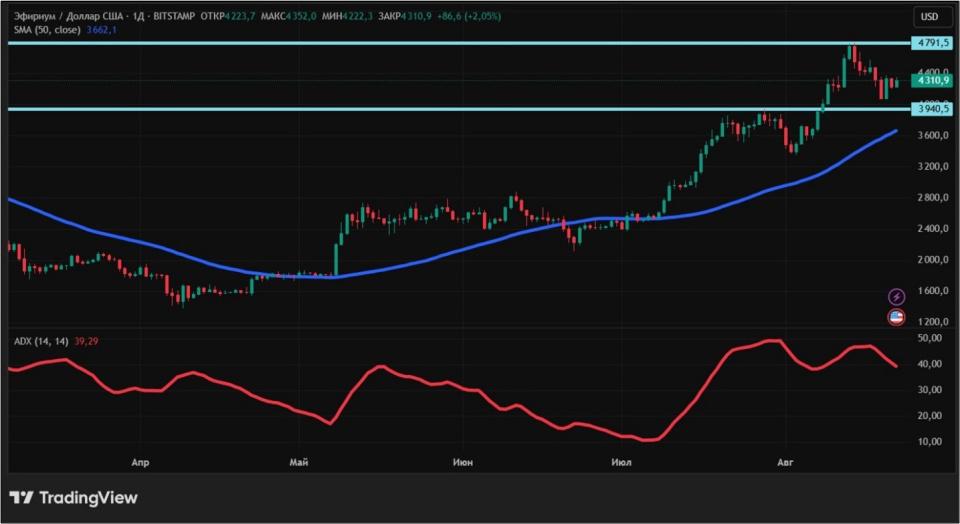Click the TradingView logo
The image size is (960, 524).
pos(73,498)
